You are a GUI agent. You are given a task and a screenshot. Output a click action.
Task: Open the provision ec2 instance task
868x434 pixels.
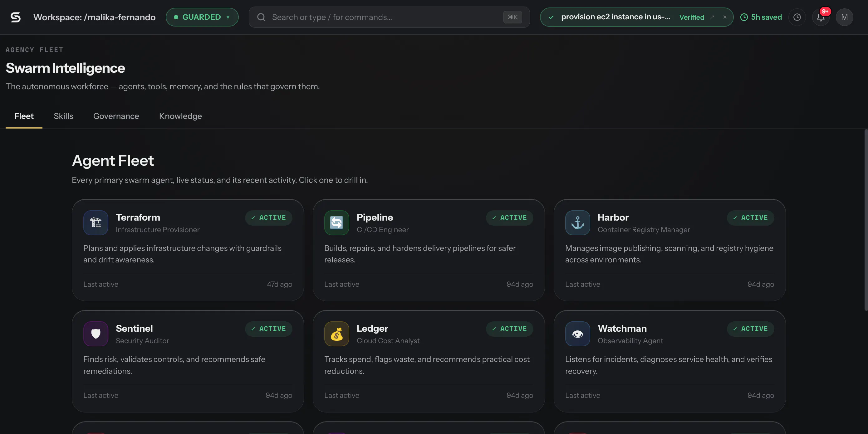click(x=615, y=17)
